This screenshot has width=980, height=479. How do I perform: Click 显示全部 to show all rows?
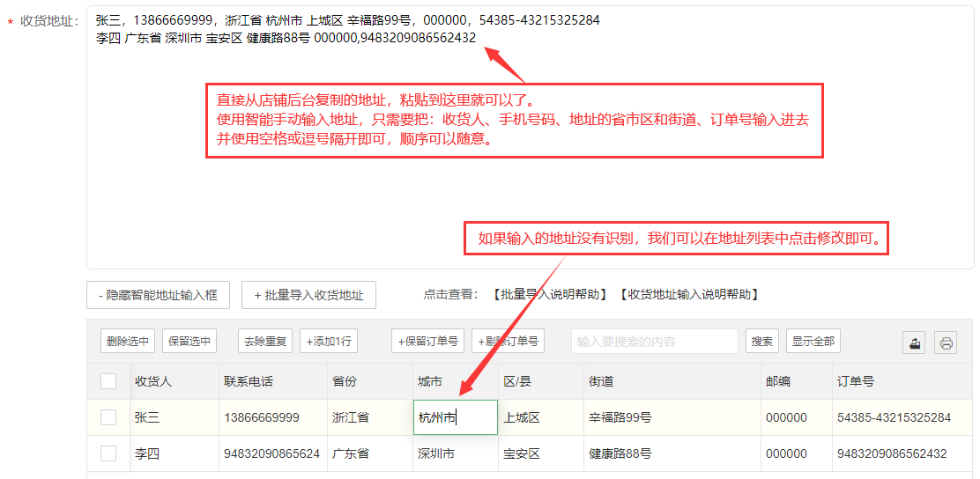pos(813,342)
